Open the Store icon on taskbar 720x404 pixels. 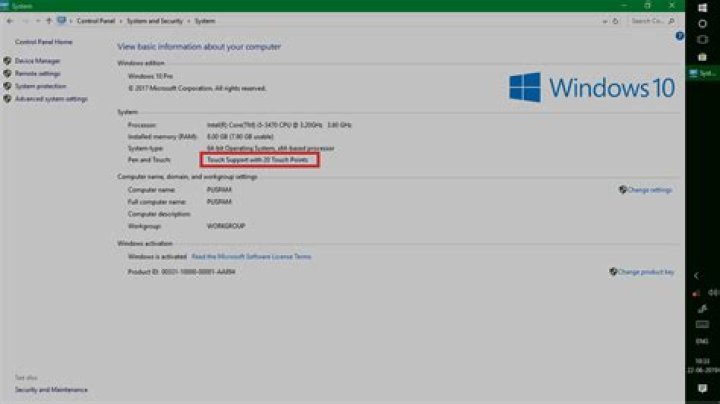[703, 57]
